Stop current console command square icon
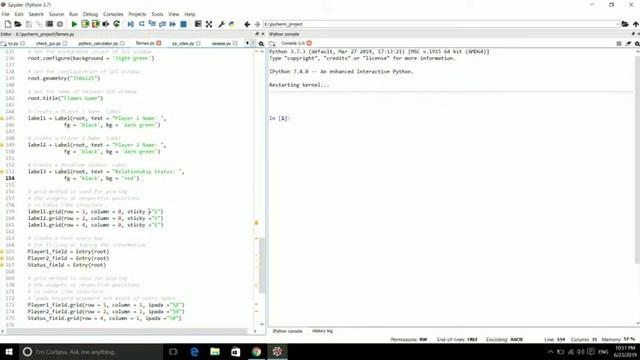This screenshot has width=640, height=360. pyautogui.click(x=619, y=43)
